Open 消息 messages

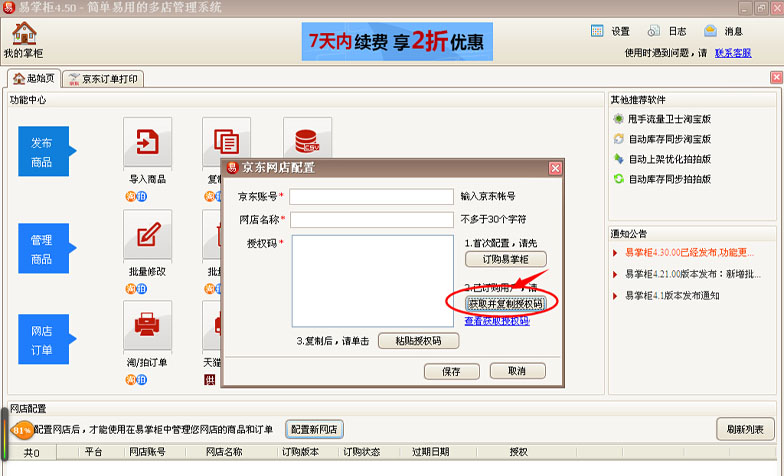click(723, 31)
